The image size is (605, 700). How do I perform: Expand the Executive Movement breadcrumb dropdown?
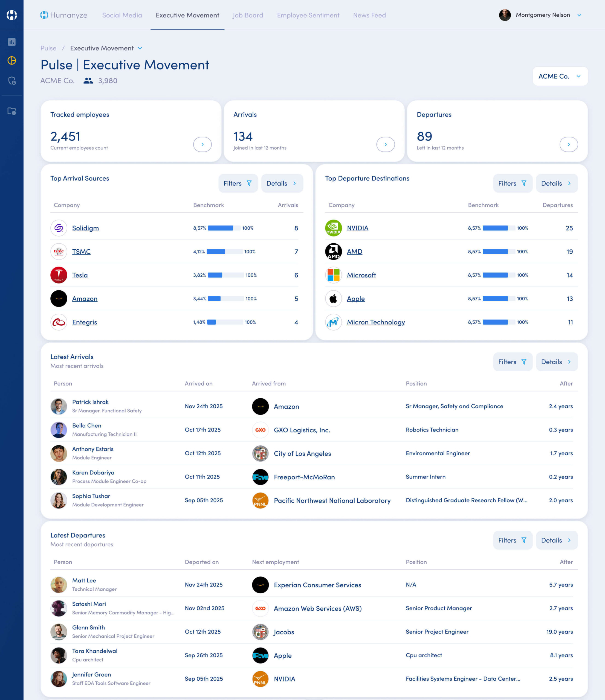click(140, 48)
